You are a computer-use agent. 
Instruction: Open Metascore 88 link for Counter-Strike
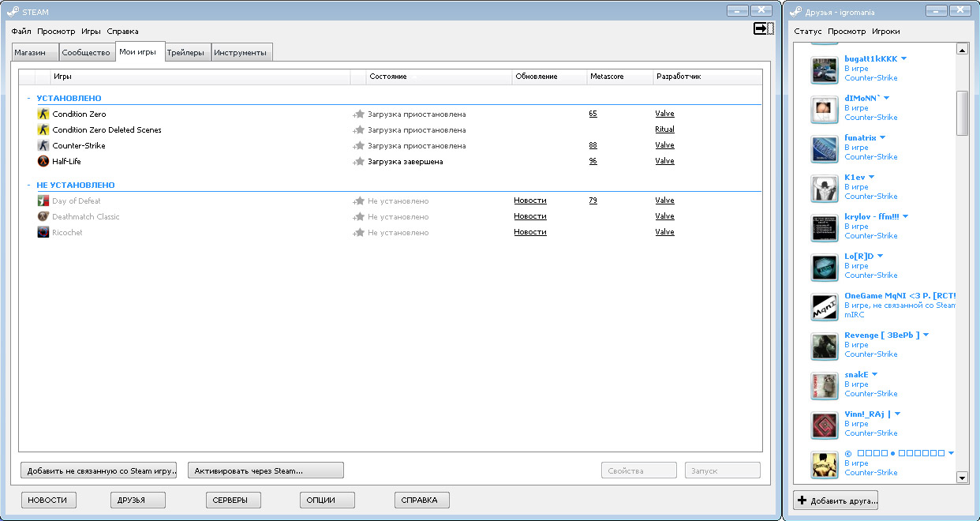coord(593,145)
